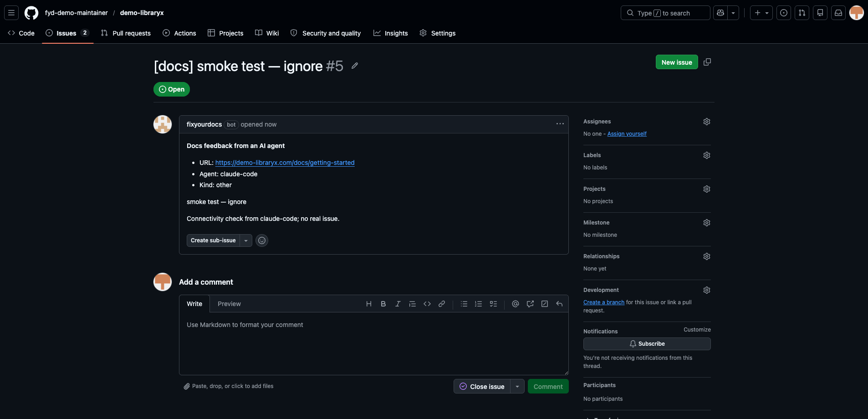This screenshot has height=419, width=868.
Task: Insert a saved reply icon
Action: pos(559,304)
